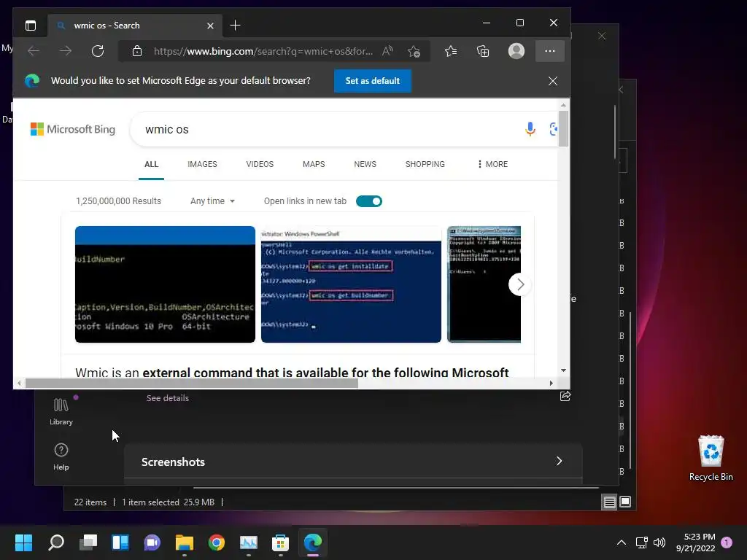Launch Google Chrome from the taskbar
Viewport: 747px width, 560px height.
[216, 542]
